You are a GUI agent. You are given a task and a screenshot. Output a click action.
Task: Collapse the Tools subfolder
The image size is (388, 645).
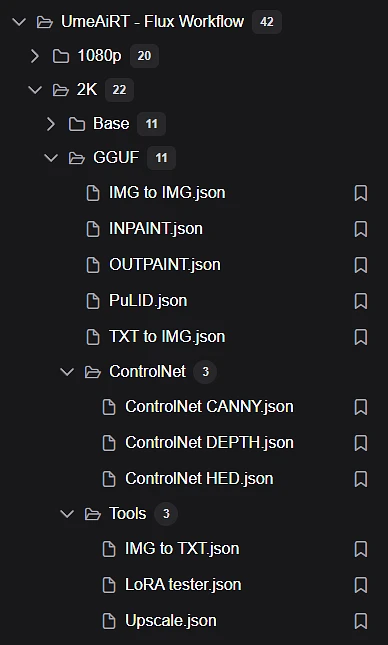click(x=67, y=514)
